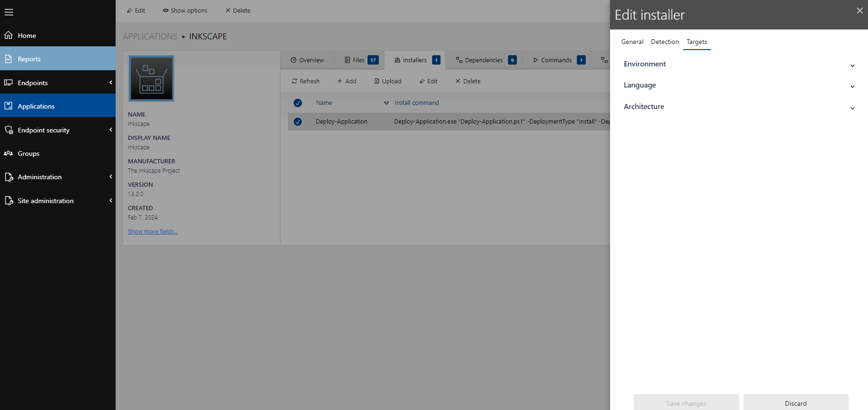
Task: Click the Endpoint security shield icon
Action: [x=9, y=130]
